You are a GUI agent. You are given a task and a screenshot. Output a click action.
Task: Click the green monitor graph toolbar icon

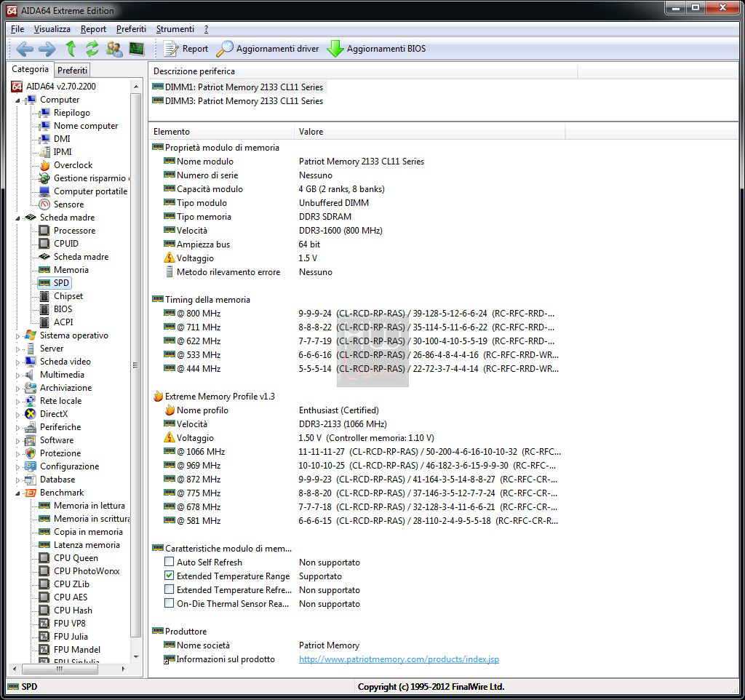[137, 49]
